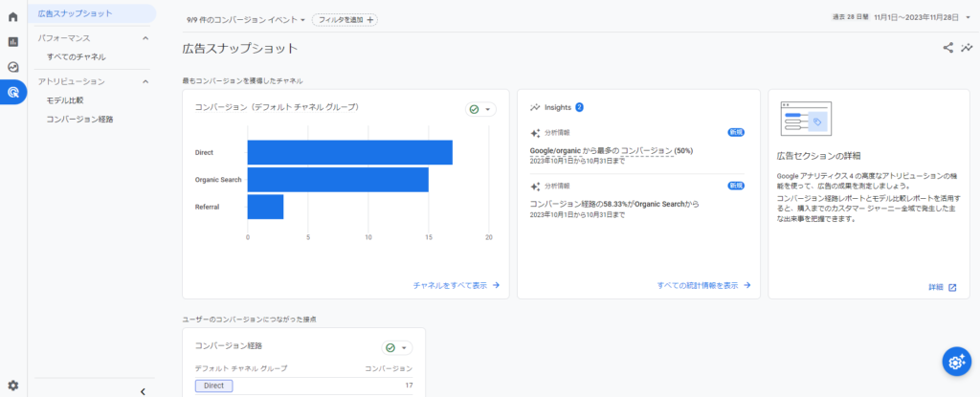Open the Explore icon in left rail
The width and height of the screenshot is (980, 397).
[x=13, y=67]
